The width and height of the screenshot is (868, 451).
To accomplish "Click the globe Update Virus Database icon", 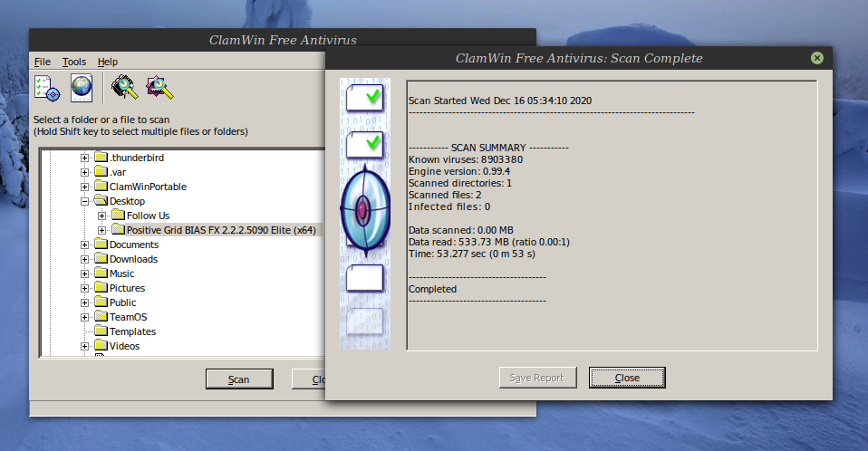I will [82, 88].
